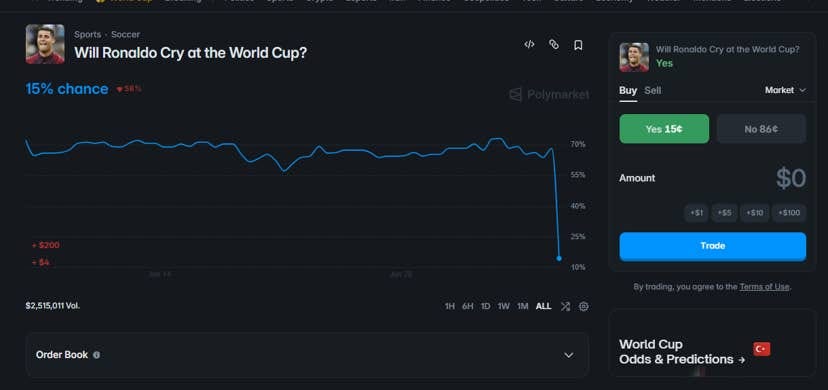Set chart range to 1W

tap(504, 307)
